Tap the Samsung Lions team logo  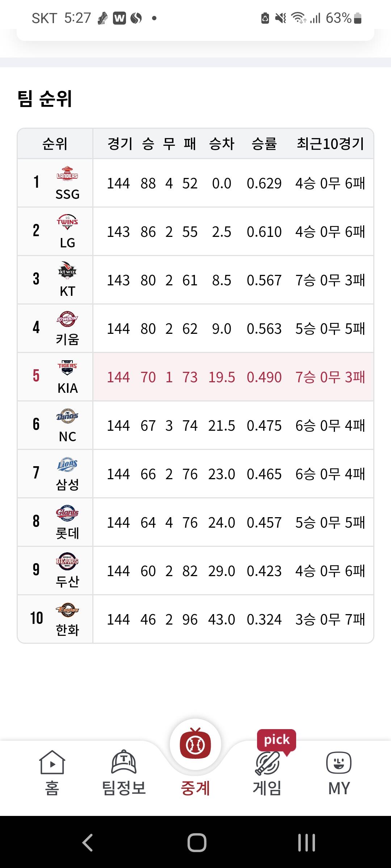pyautogui.click(x=67, y=464)
